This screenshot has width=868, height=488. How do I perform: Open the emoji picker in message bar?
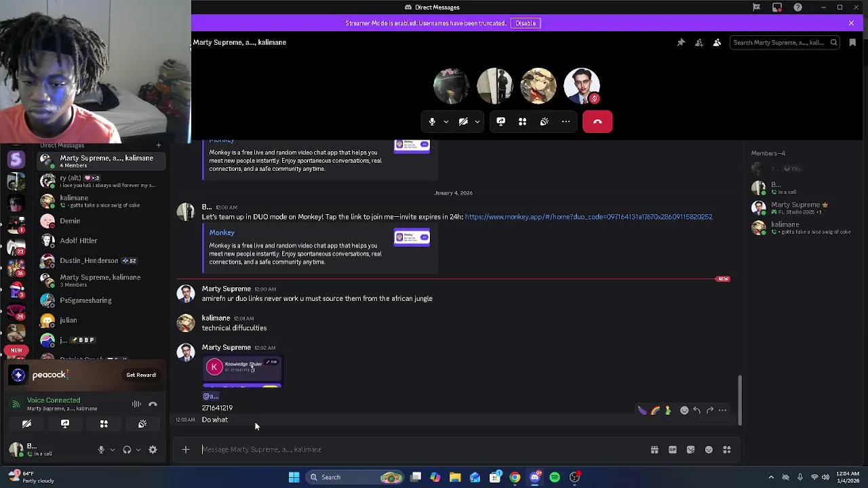click(709, 449)
